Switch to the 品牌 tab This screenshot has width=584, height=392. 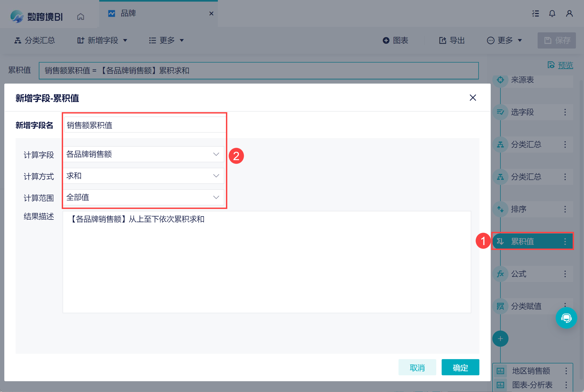[128, 13]
